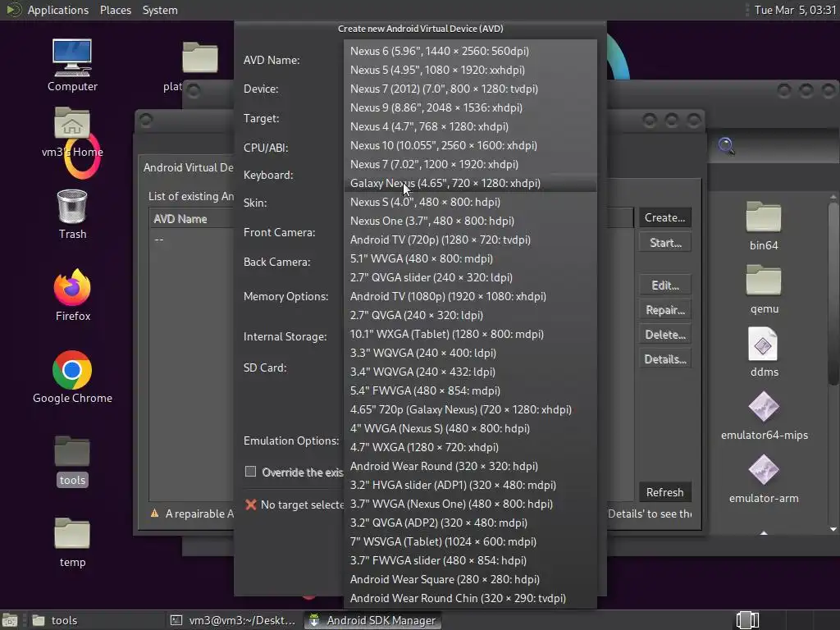Click the Create... button in AVD Manager
The image size is (840, 630).
tap(664, 217)
